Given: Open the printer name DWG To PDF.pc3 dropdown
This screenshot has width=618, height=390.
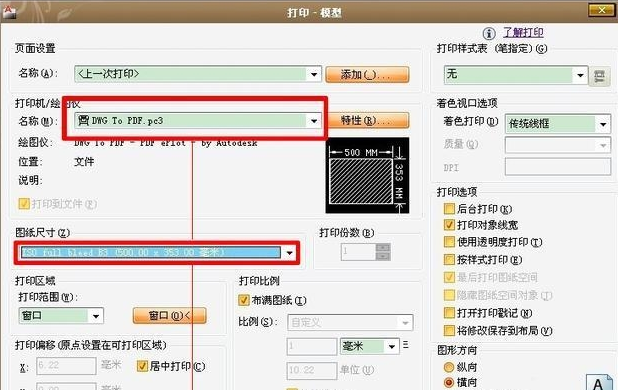Looking at the screenshot, I should (314, 121).
